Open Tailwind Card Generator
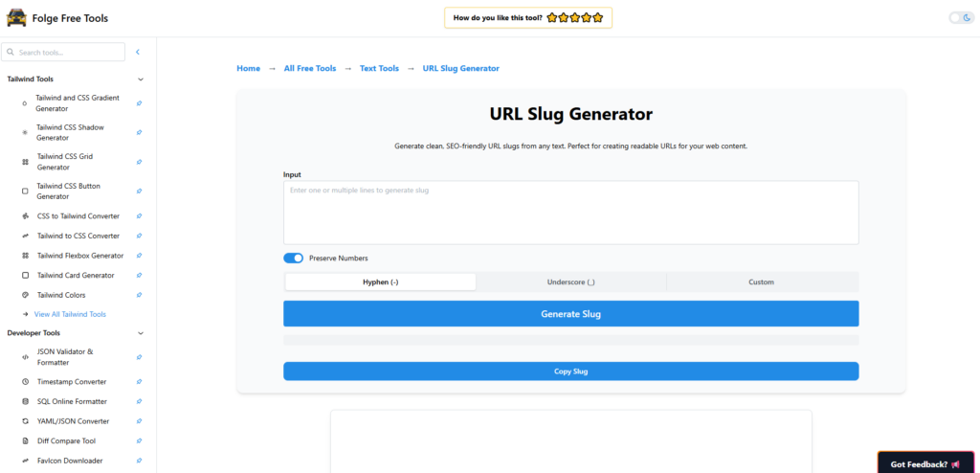The image size is (980, 473). 76,276
